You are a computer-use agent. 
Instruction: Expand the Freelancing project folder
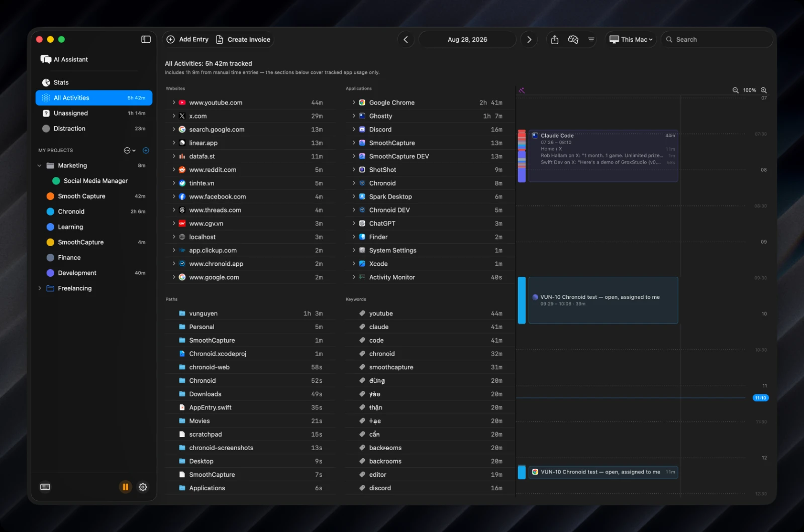coord(40,288)
